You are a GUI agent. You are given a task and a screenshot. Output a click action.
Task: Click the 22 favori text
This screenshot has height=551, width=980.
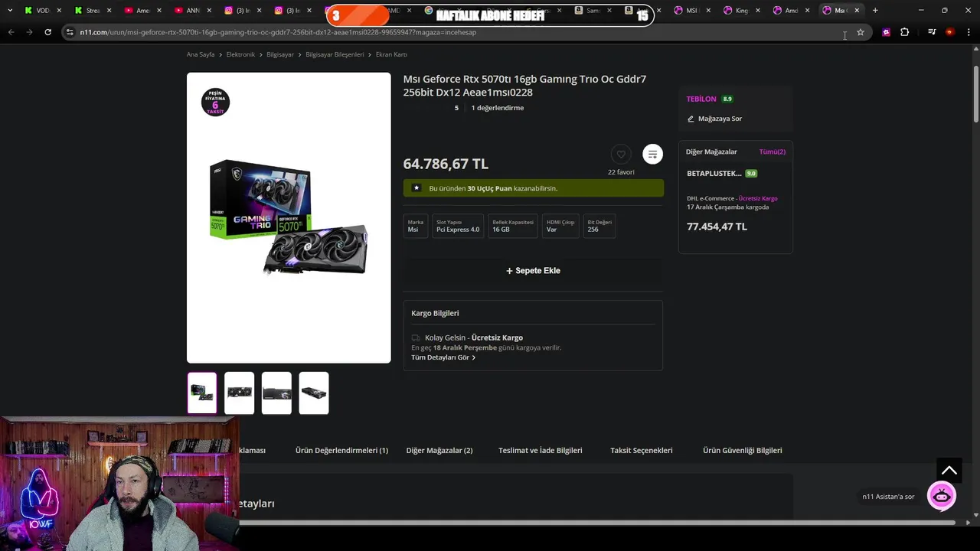point(621,172)
